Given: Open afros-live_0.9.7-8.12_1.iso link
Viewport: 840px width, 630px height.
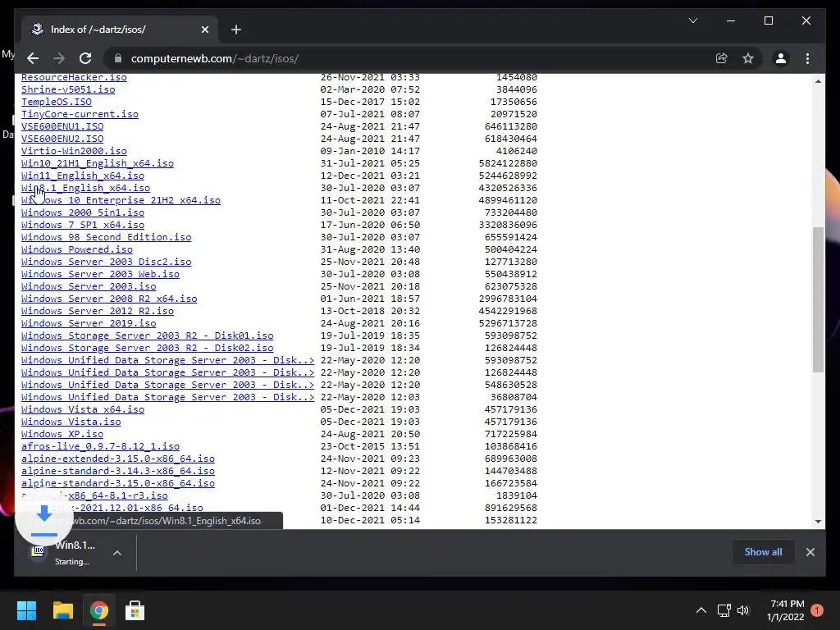Looking at the screenshot, I should 100,447.
